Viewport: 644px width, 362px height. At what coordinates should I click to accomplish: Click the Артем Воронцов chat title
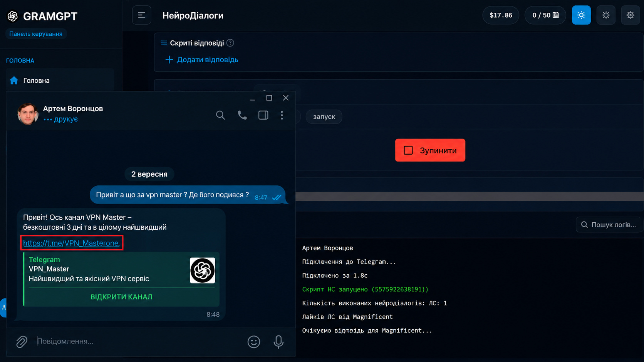[x=73, y=108]
